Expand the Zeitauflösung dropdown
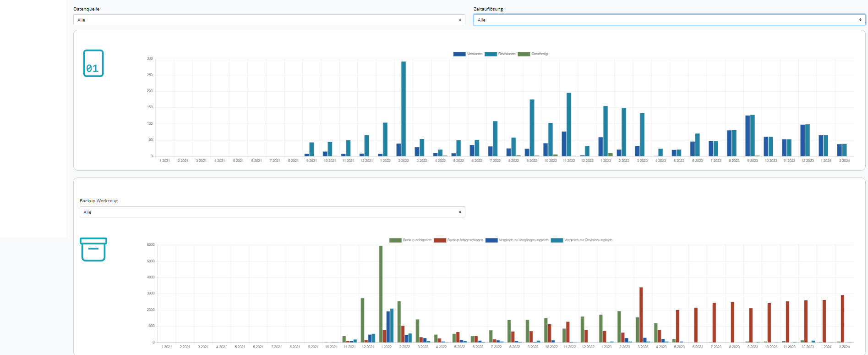 coord(669,20)
